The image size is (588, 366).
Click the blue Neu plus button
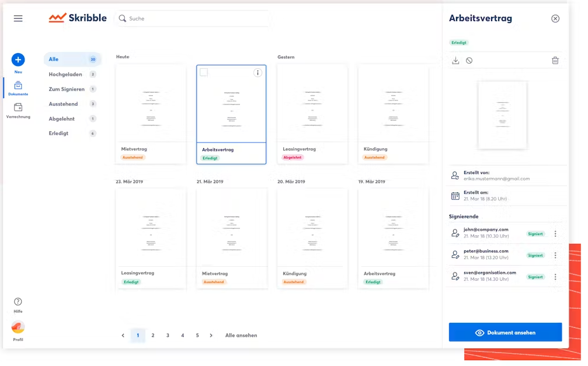[18, 60]
